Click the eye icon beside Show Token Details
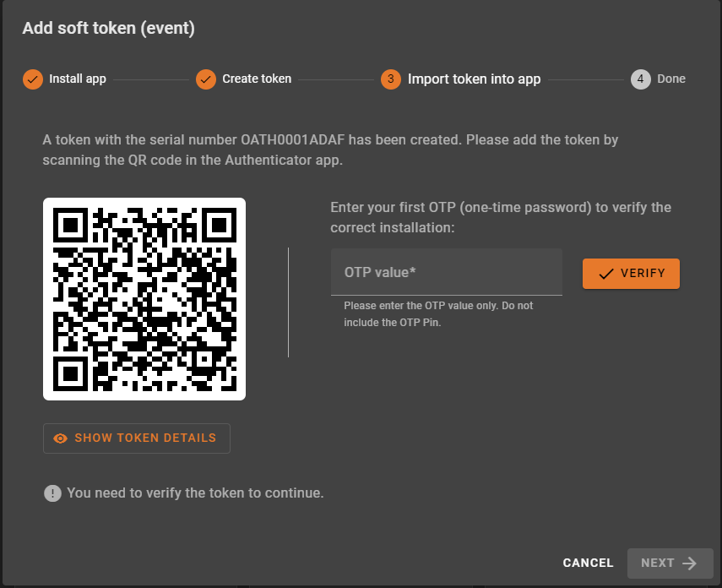722x588 pixels. 61,438
